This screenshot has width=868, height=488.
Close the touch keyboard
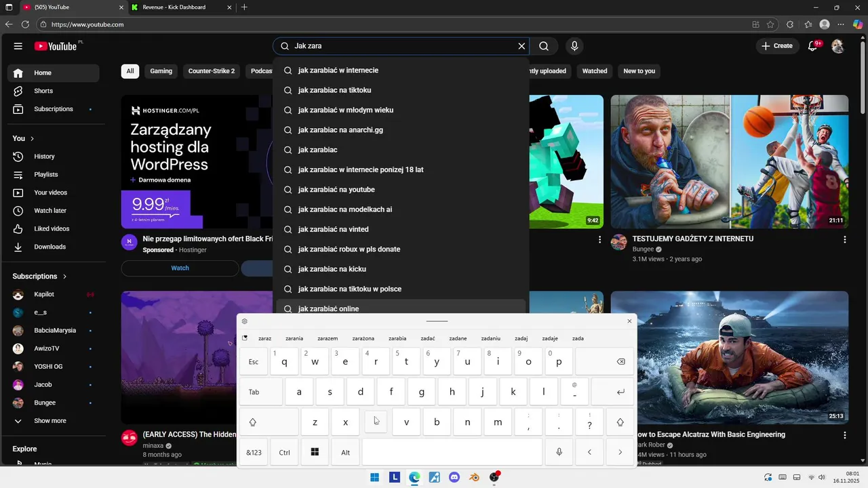click(629, 321)
